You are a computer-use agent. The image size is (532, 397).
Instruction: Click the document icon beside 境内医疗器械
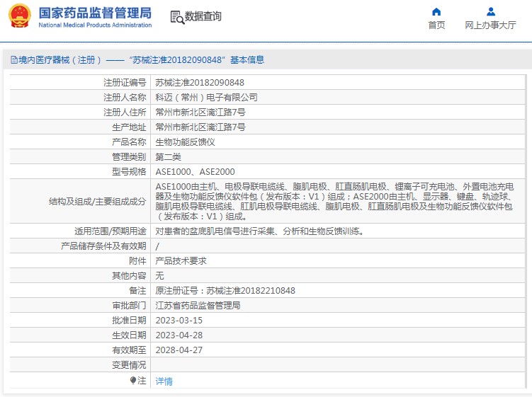pos(14,60)
